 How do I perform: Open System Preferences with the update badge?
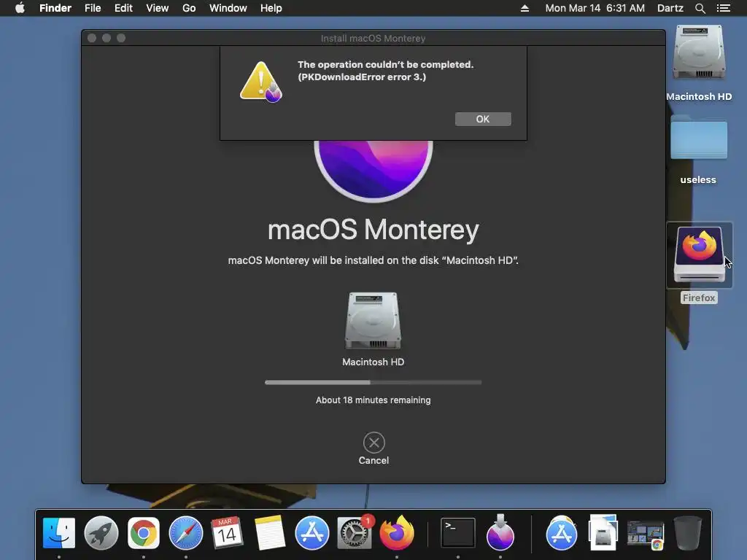355,533
